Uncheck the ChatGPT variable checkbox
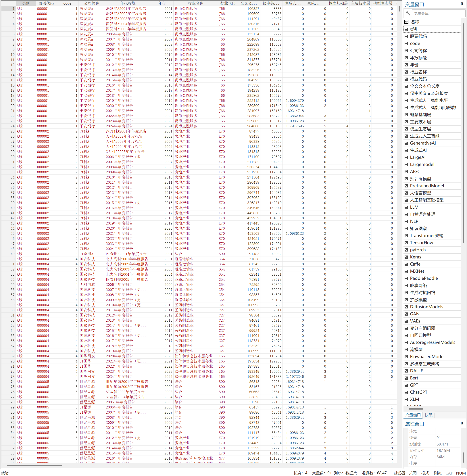The height and width of the screenshot is (476, 467). (406, 392)
